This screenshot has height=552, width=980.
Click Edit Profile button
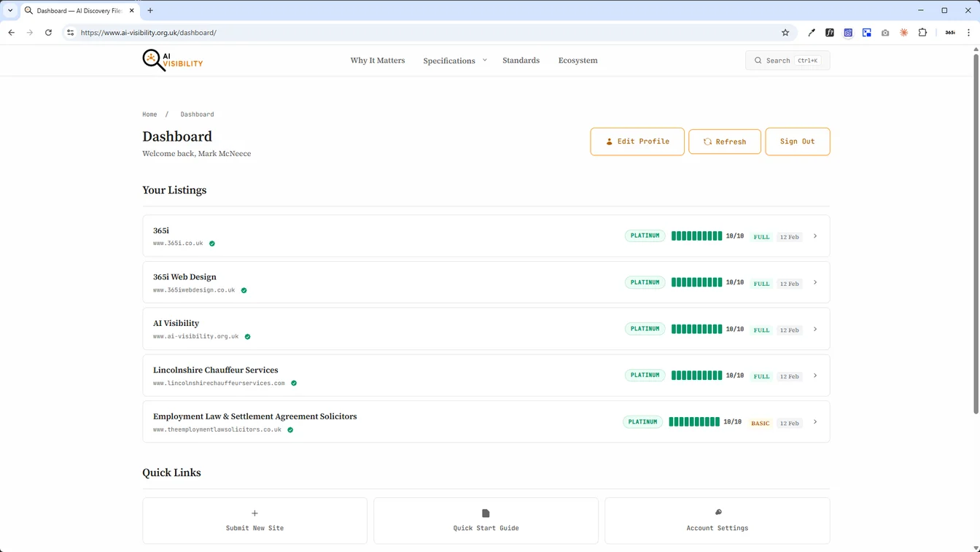(x=637, y=141)
